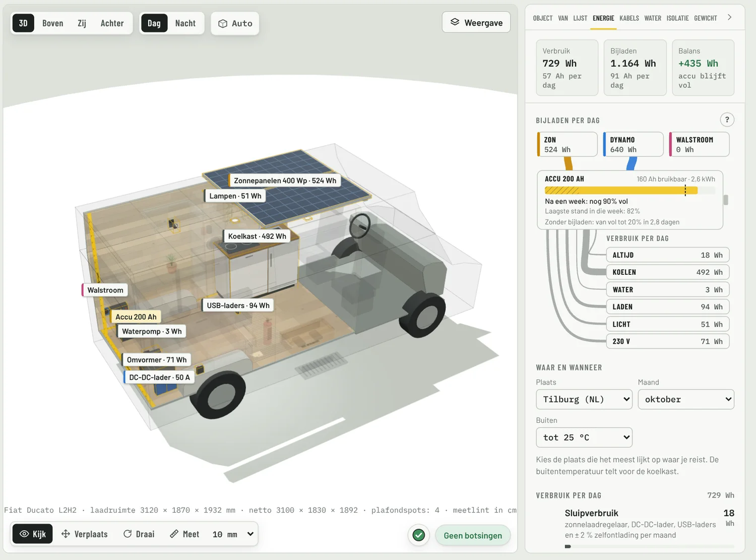
Task: Open the KABELS tab
Action: (629, 18)
